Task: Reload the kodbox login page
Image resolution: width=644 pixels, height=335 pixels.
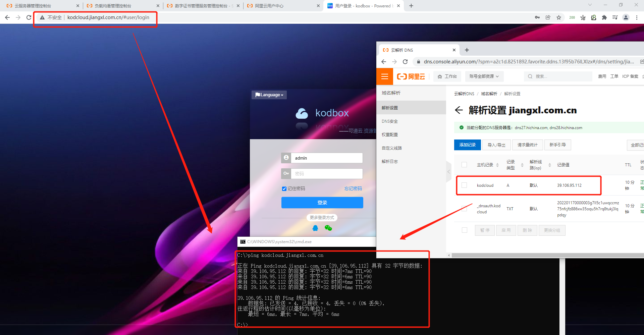Action: 29,17
